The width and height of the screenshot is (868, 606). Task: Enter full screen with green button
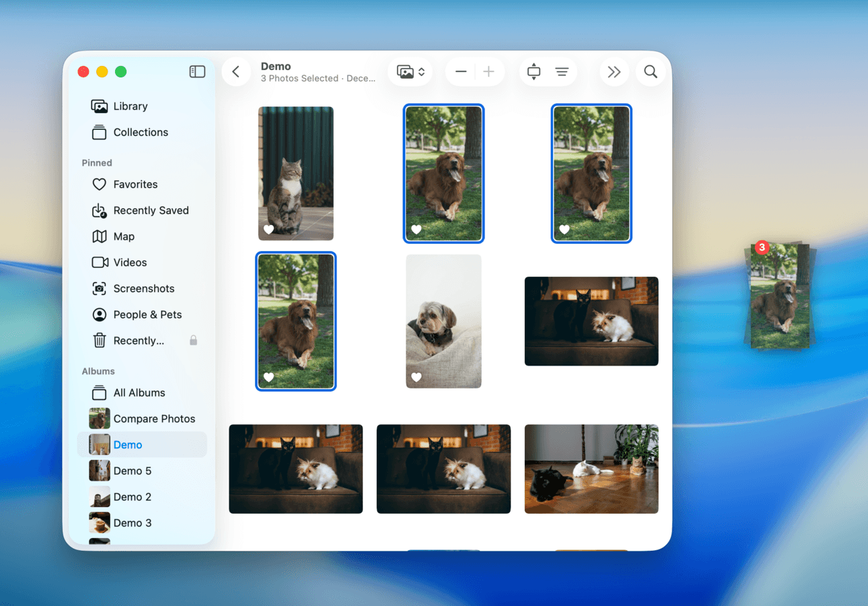pos(120,71)
